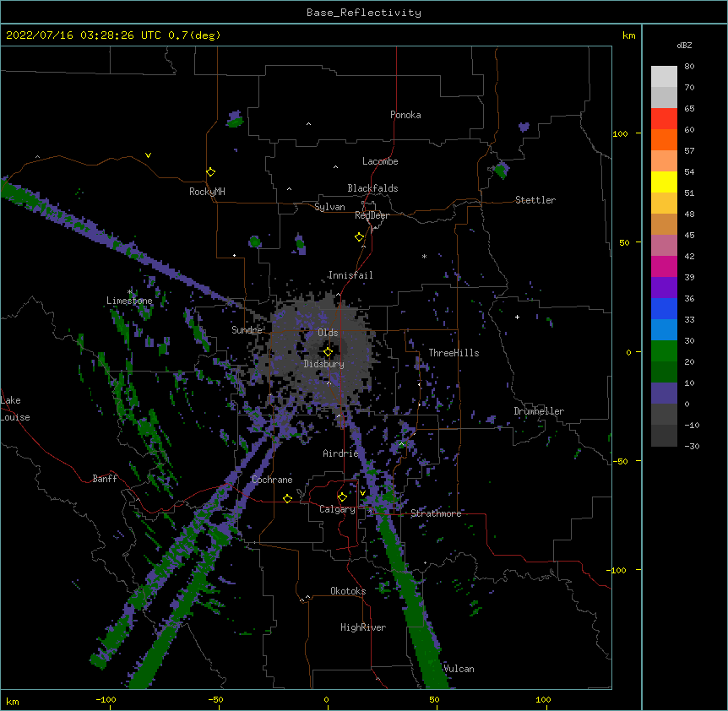Image resolution: width=728 pixels, height=711 pixels.
Task: Click the Calgary city label
Action: [x=338, y=509]
